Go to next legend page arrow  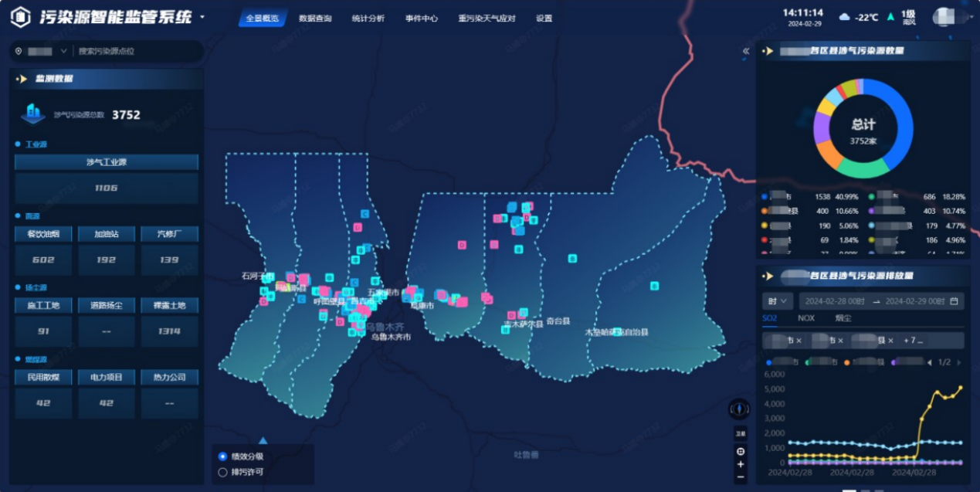[959, 362]
